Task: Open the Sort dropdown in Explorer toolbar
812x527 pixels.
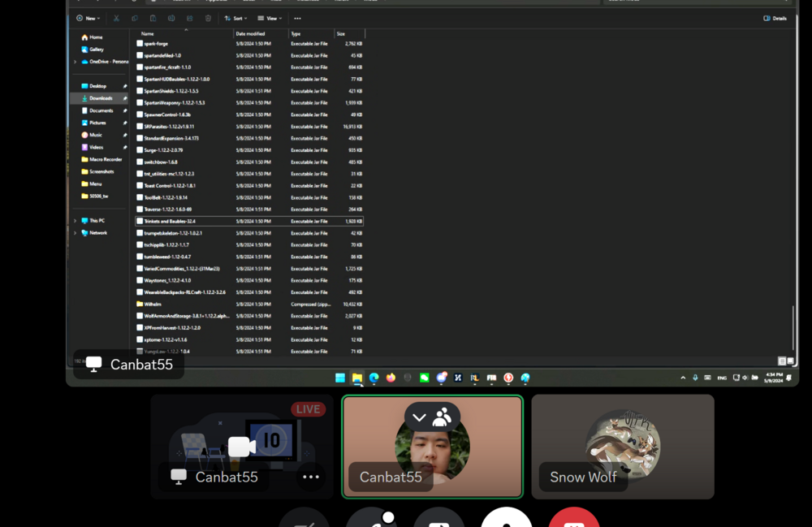Action: [x=235, y=18]
